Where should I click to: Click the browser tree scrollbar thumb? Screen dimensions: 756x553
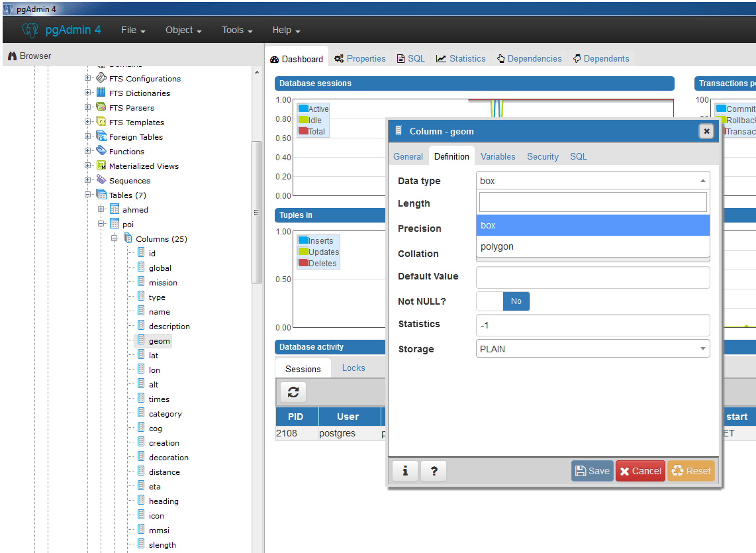click(x=256, y=213)
